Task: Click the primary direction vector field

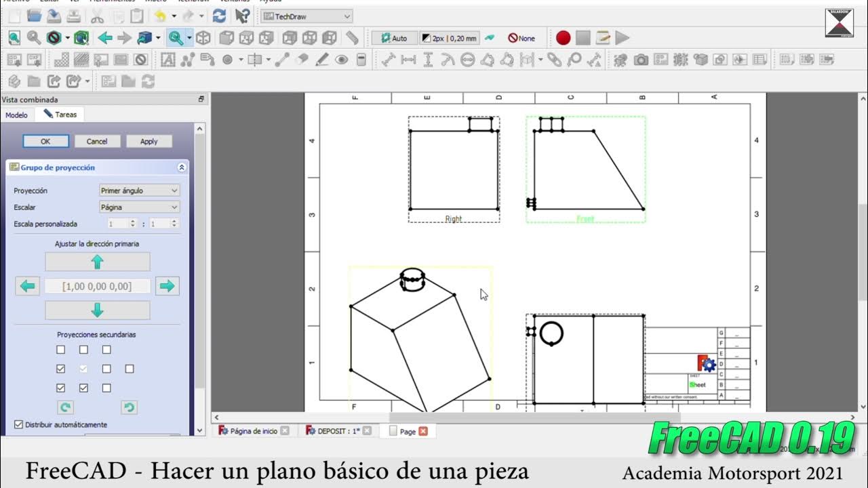Action: click(97, 286)
